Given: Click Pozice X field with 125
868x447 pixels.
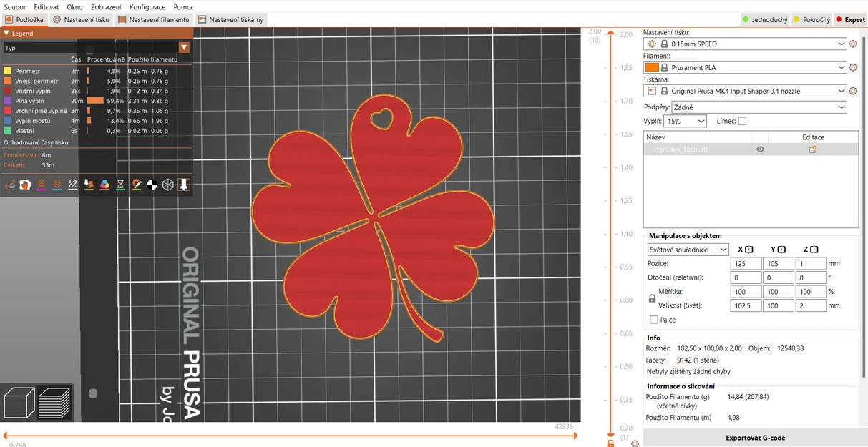Looking at the screenshot, I should click(746, 263).
